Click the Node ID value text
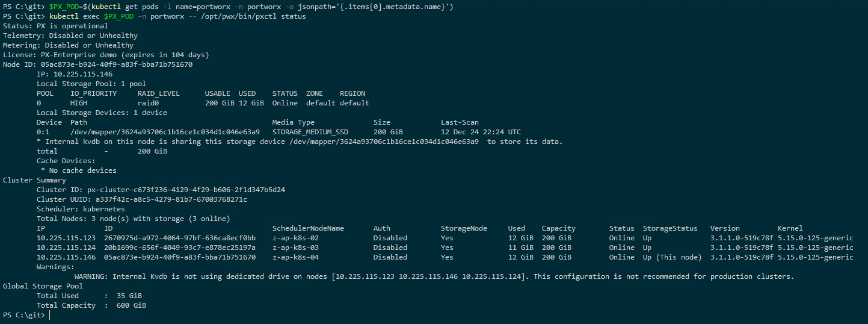The width and height of the screenshot is (868, 324). [x=117, y=64]
